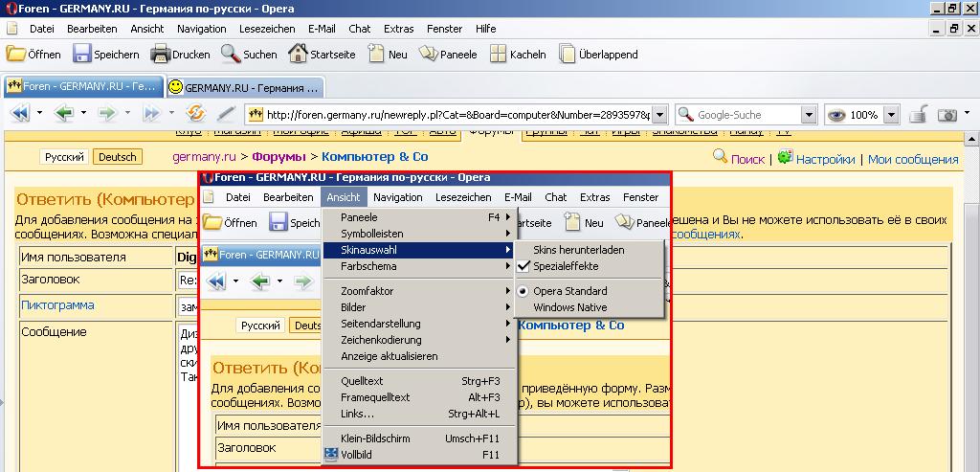980x472 pixels.
Task: Choose Skinauswahl in the Ansicht menu
Action: click(420, 250)
